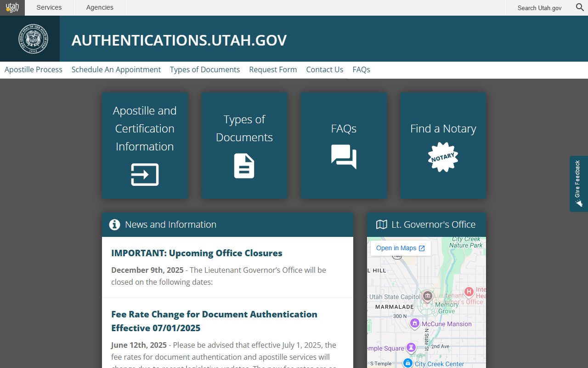
Task: Click the 'December 9th, 2025' date text
Action: 147,270
